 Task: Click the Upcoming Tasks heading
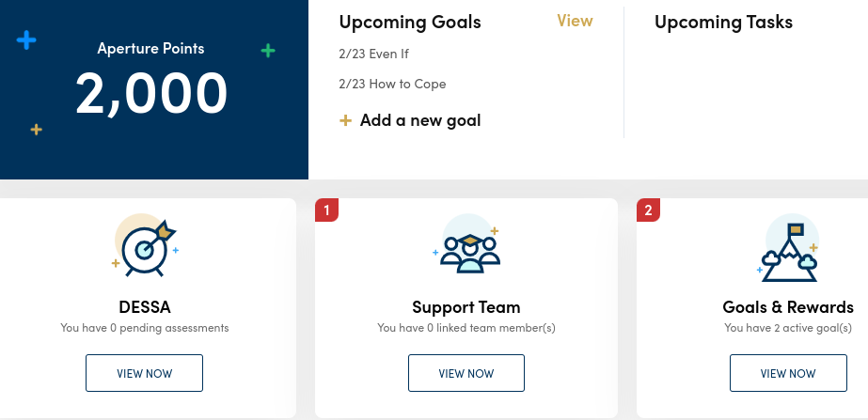click(723, 22)
